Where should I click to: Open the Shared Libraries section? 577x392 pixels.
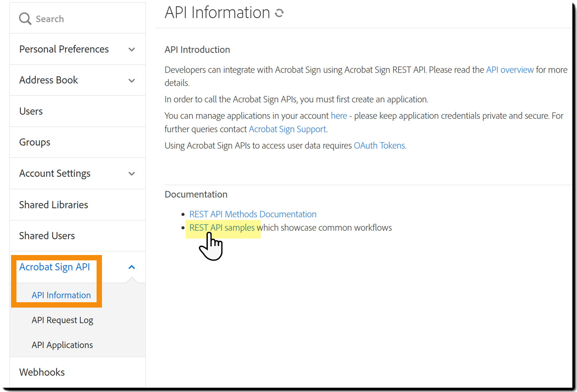pyautogui.click(x=53, y=205)
